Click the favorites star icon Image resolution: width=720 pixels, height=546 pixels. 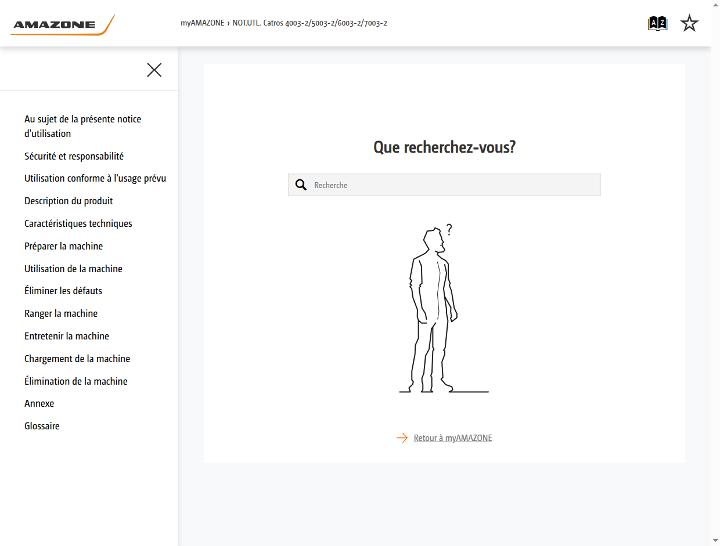(689, 23)
